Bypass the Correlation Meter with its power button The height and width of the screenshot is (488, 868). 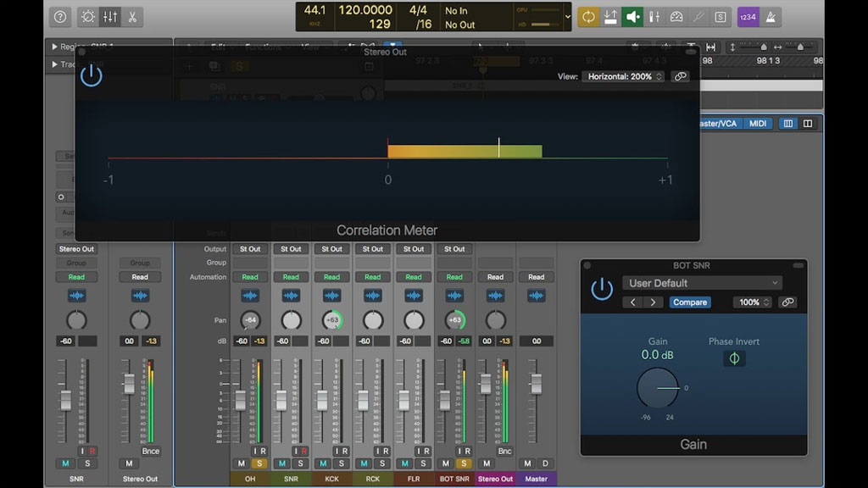[92, 75]
